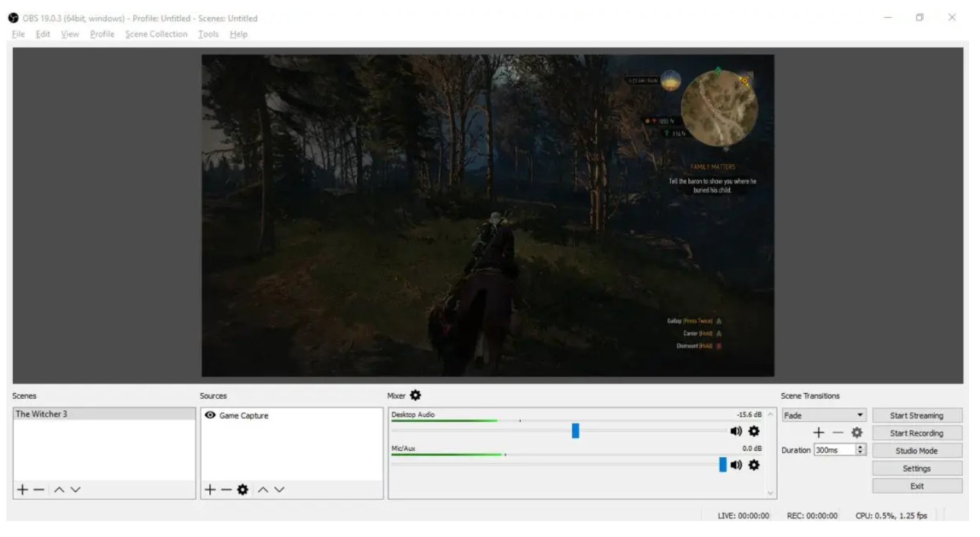This screenshot has height=537, width=980.
Task: Open transition properties gear icon
Action: pyautogui.click(x=857, y=433)
